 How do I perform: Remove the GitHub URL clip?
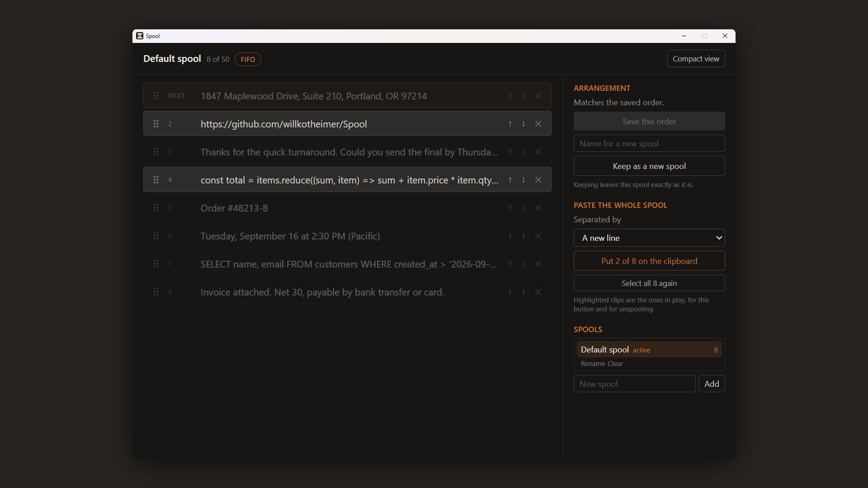tap(538, 124)
